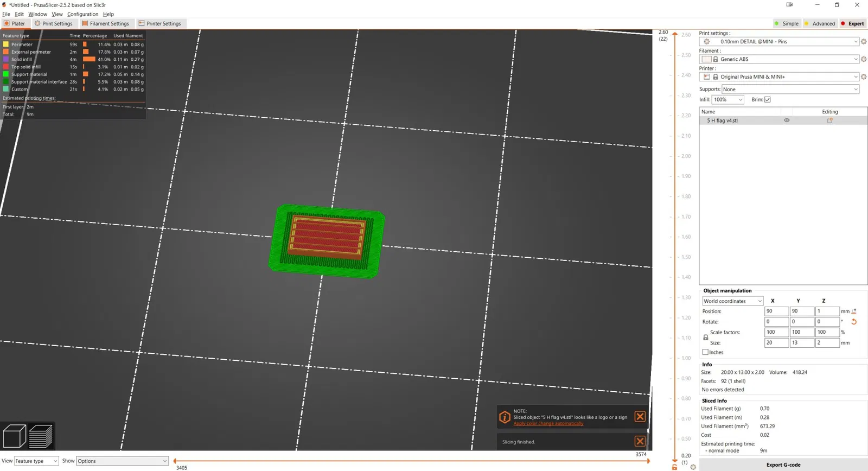Screen dimensions: 868x471
Task: Open the View menu
Action: coord(57,14)
